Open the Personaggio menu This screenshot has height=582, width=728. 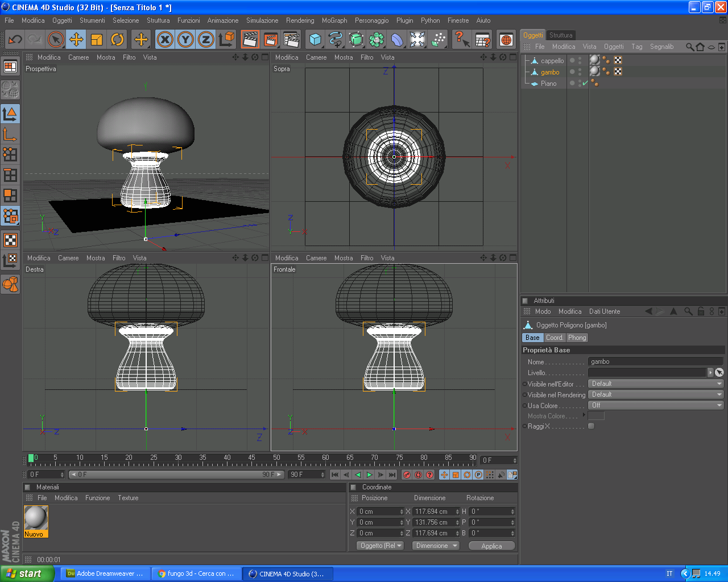(372, 20)
